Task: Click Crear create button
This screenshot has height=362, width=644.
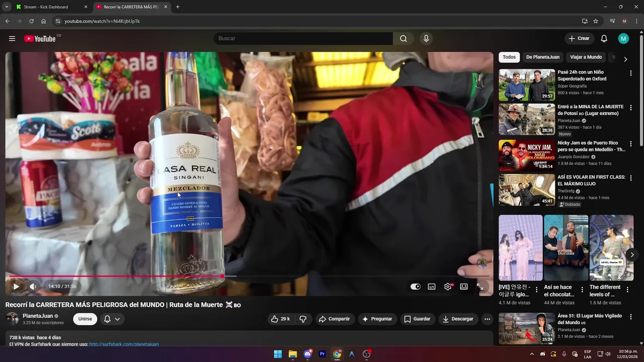Action: click(x=579, y=39)
